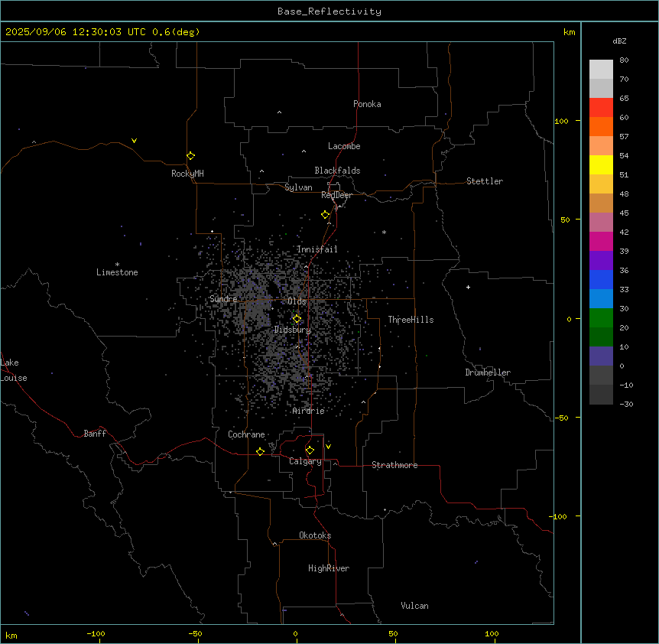Click the Okotoks label
The height and width of the screenshot is (644, 659).
coord(315,535)
